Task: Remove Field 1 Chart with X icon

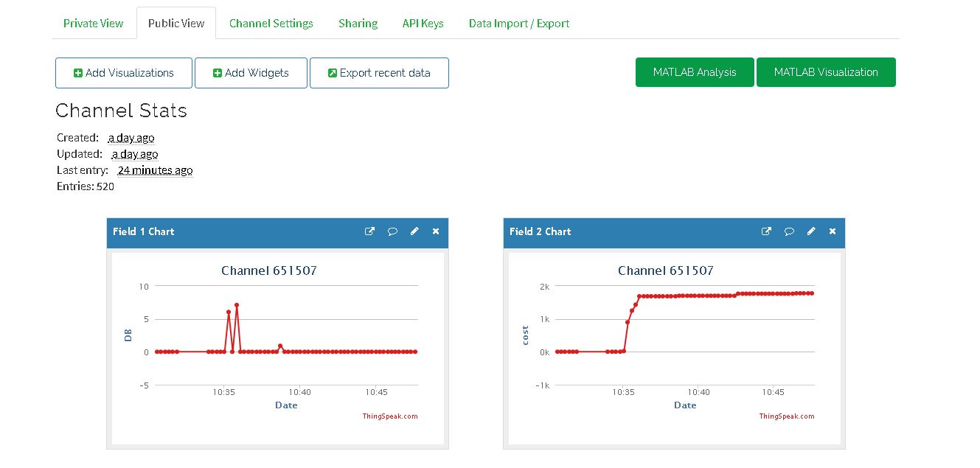Action: (436, 231)
